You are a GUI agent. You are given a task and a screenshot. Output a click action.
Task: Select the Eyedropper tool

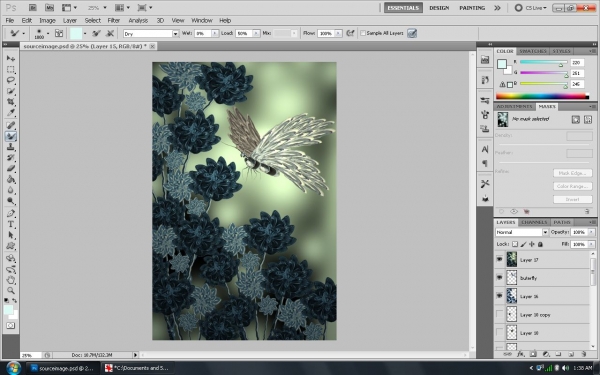coord(11,112)
